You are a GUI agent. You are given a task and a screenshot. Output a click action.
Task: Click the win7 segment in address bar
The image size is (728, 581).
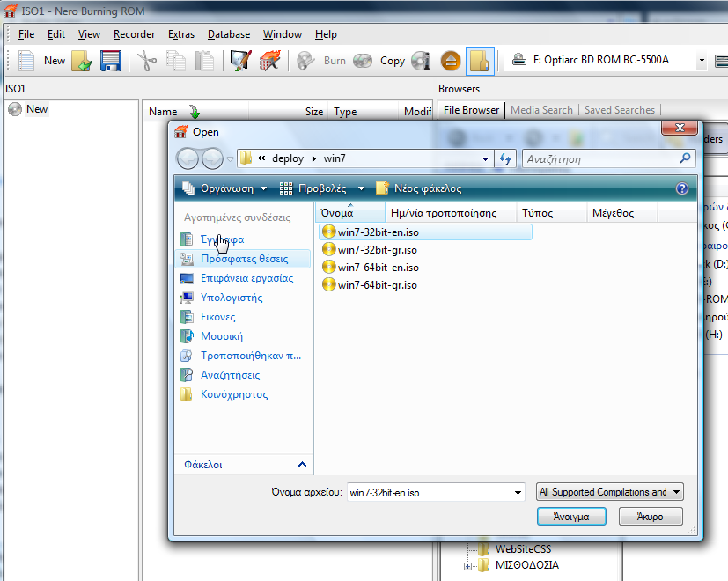[x=335, y=158]
